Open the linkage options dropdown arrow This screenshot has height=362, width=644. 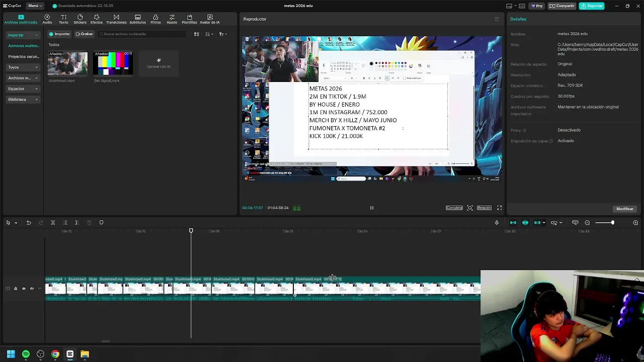(544, 223)
